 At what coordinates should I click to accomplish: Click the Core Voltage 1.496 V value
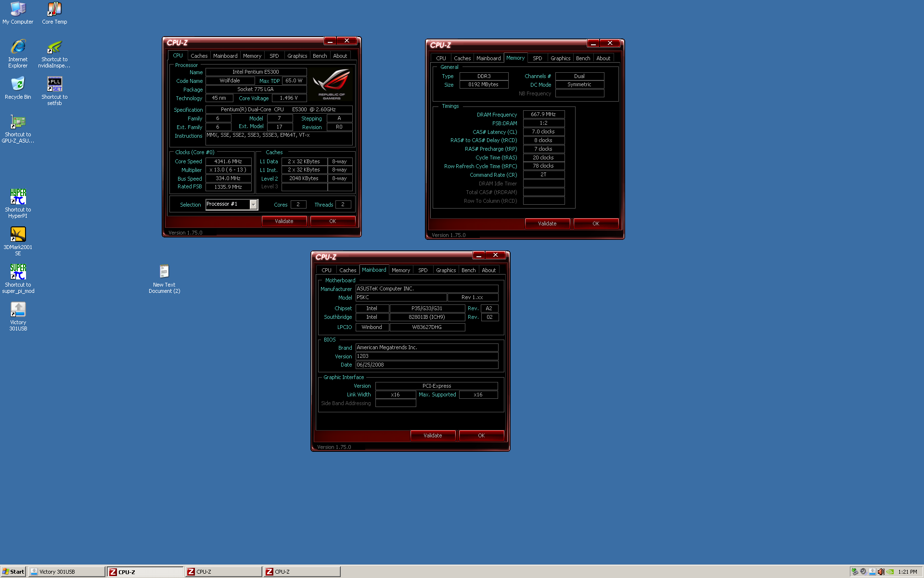(x=289, y=98)
